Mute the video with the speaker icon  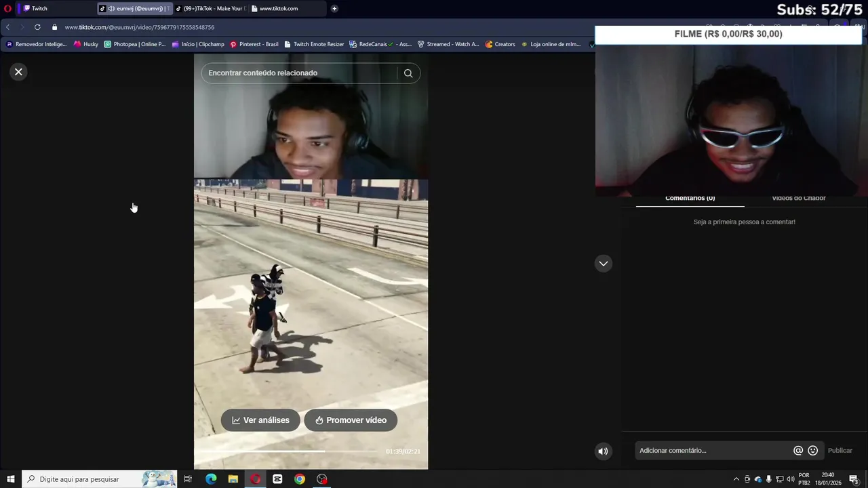pos(603,451)
